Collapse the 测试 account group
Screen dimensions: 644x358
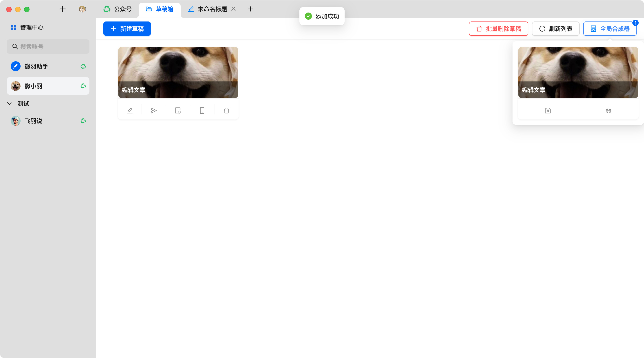click(x=9, y=104)
